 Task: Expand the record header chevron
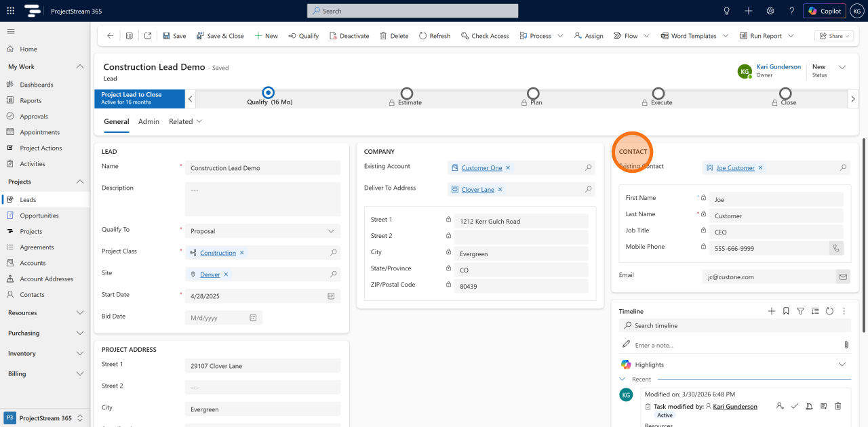pos(842,67)
